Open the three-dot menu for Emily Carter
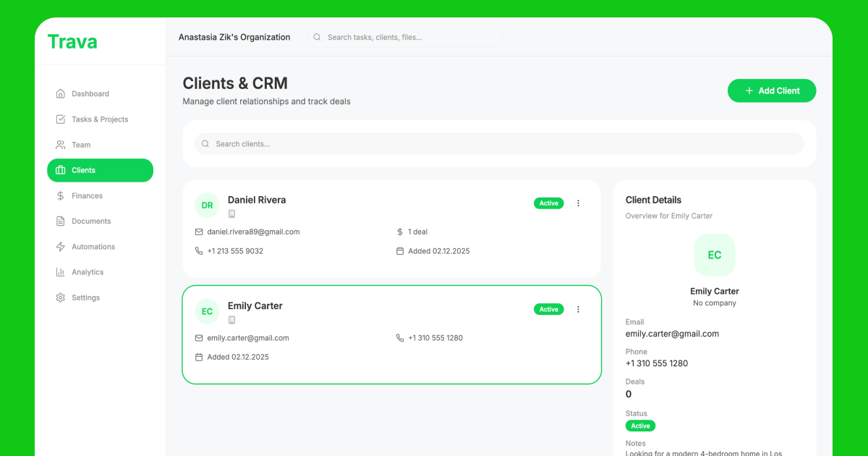 click(578, 309)
